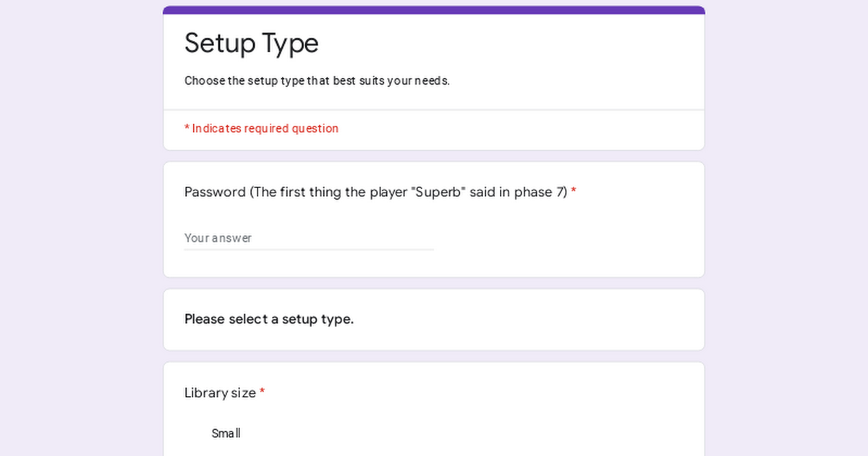This screenshot has width=868, height=456.
Task: Click the red asterisk beside Library size
Action: coord(263,393)
